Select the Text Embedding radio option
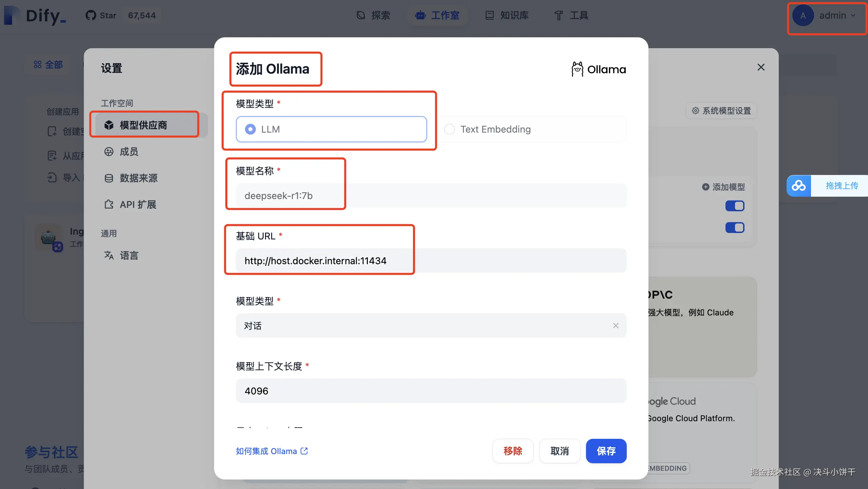This screenshot has width=868, height=489. (x=450, y=129)
